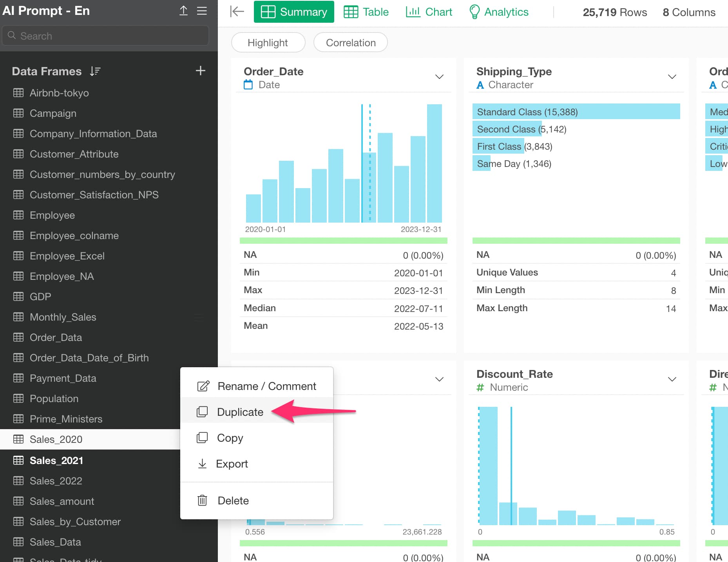Focus the data frame Search field

[105, 36]
